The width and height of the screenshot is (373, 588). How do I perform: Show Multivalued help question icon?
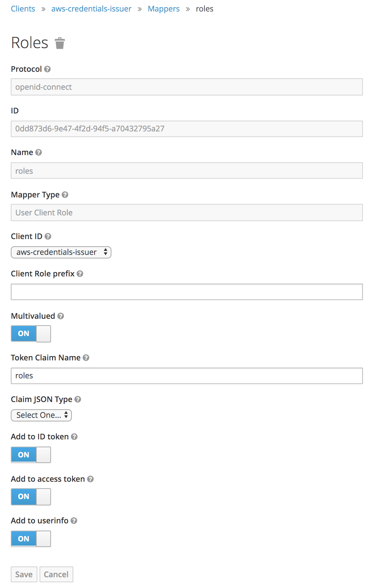[61, 316]
